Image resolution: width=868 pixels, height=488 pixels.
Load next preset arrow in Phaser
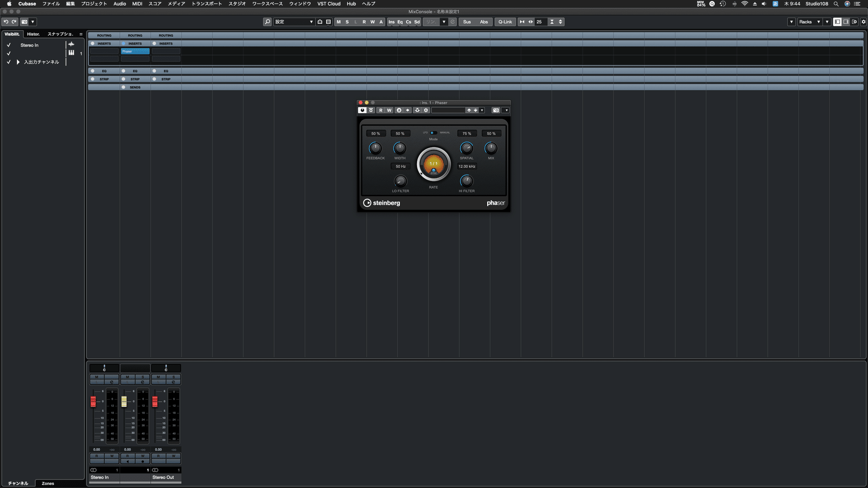pos(476,110)
